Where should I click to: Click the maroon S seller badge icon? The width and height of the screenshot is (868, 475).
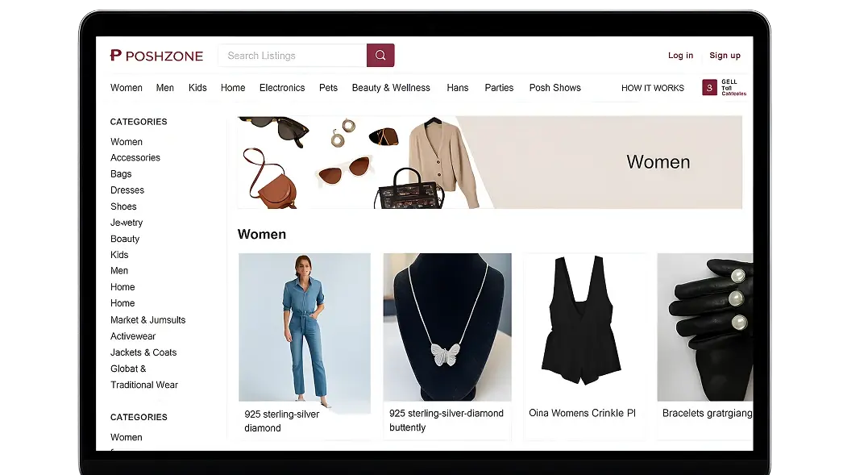(x=708, y=86)
